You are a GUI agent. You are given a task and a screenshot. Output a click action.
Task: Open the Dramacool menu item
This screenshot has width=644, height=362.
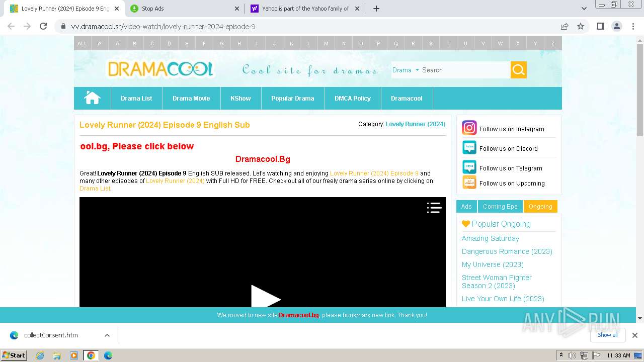(x=407, y=98)
